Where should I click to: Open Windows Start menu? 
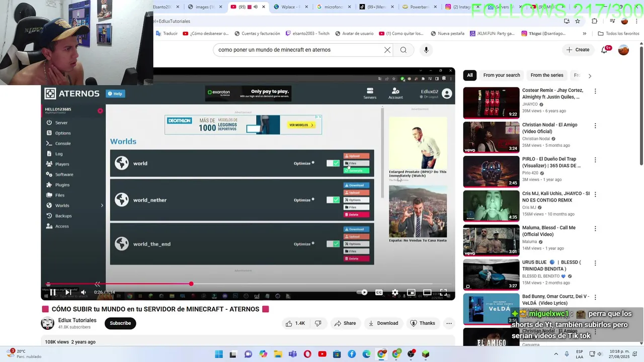(219, 354)
